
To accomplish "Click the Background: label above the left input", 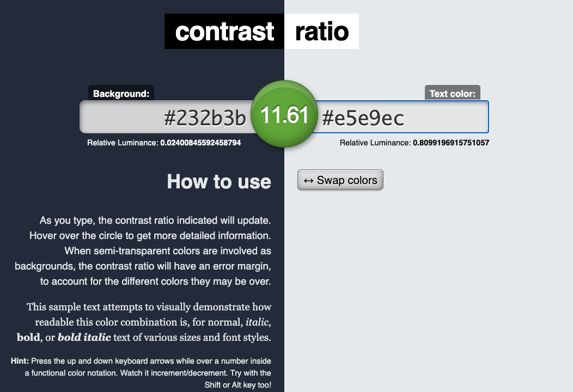I will (121, 93).
